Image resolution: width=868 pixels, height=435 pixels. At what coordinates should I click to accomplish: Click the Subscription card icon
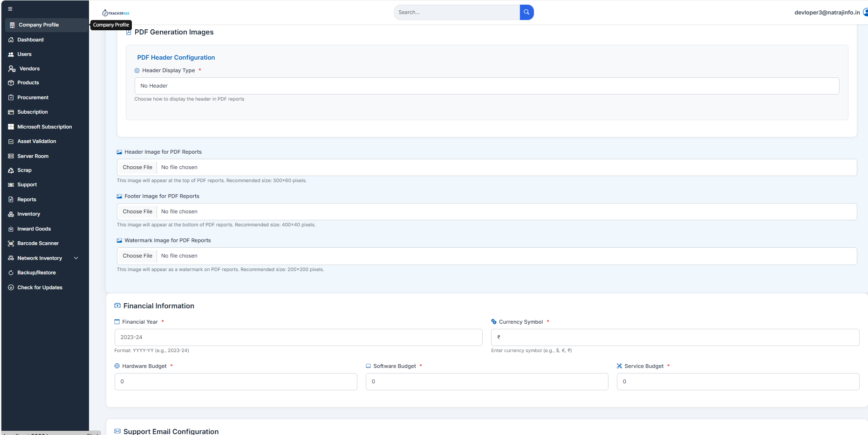pyautogui.click(x=11, y=112)
